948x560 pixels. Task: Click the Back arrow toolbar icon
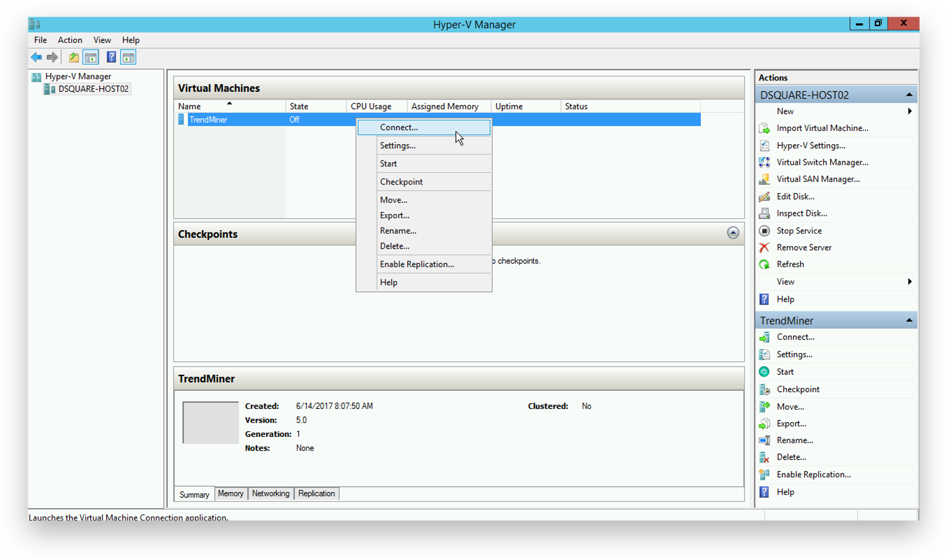[36, 57]
